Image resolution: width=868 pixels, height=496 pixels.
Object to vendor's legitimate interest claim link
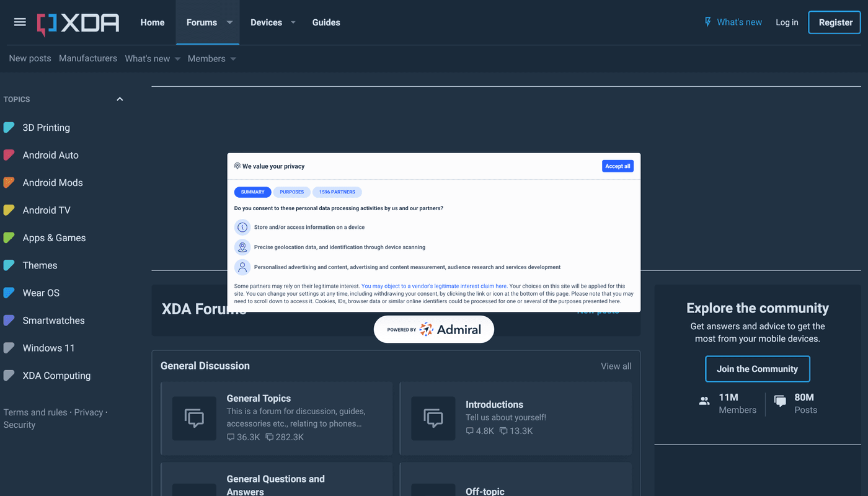(x=434, y=286)
